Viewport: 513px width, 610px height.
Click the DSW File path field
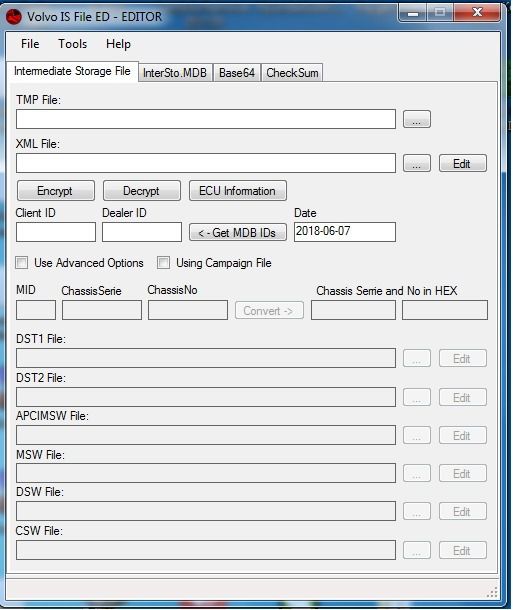(206, 511)
